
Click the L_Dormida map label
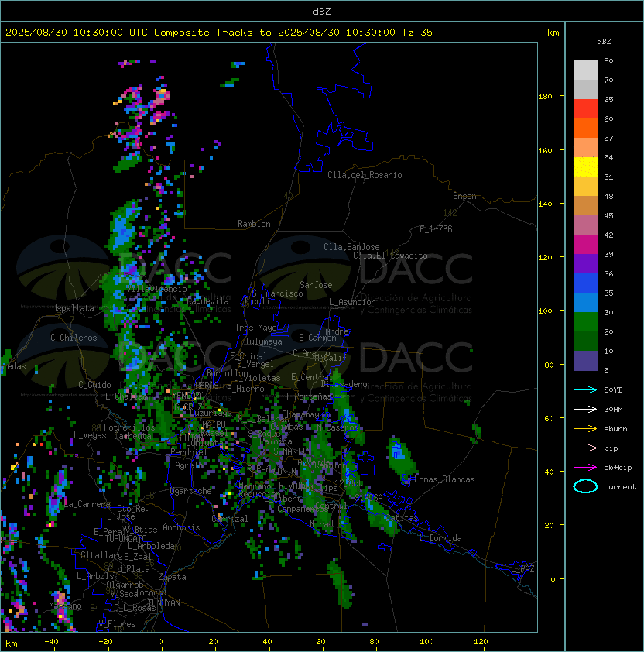pyautogui.click(x=440, y=538)
